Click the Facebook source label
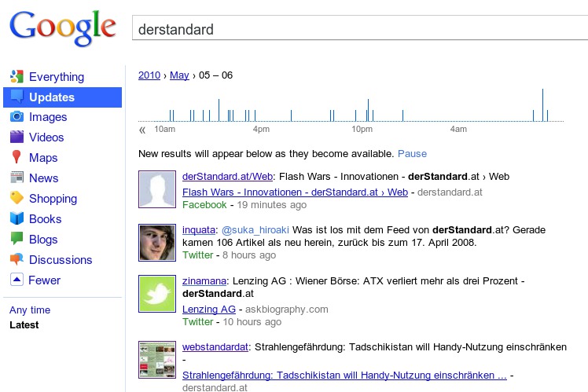Screen dimensions: 588x392 pyautogui.click(x=204, y=205)
